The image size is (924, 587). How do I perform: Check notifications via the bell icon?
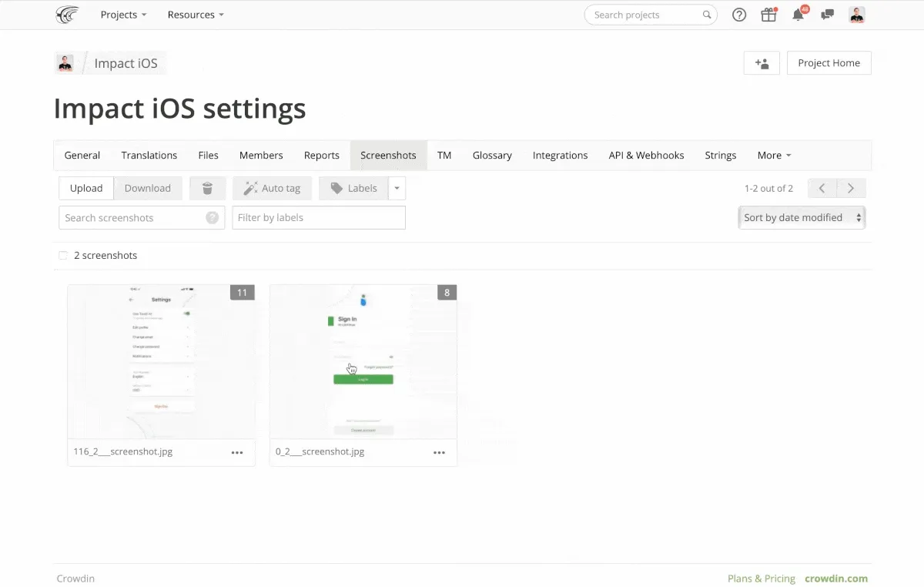[x=798, y=15]
